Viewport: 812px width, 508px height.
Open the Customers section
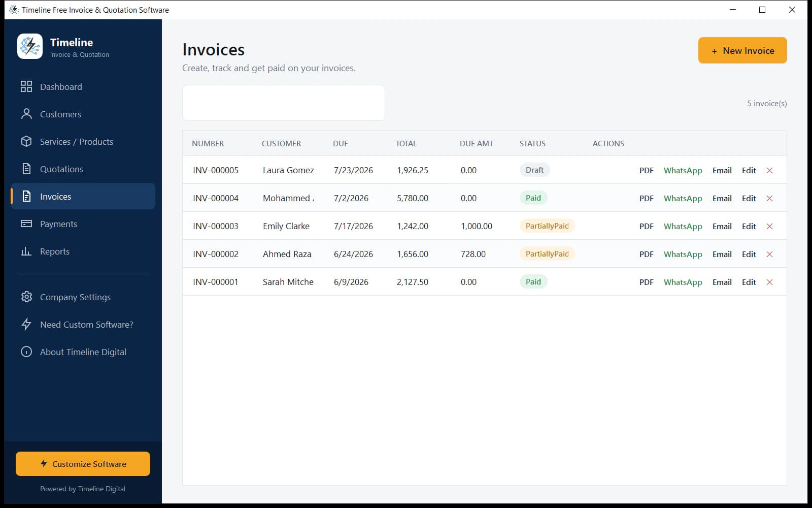60,114
